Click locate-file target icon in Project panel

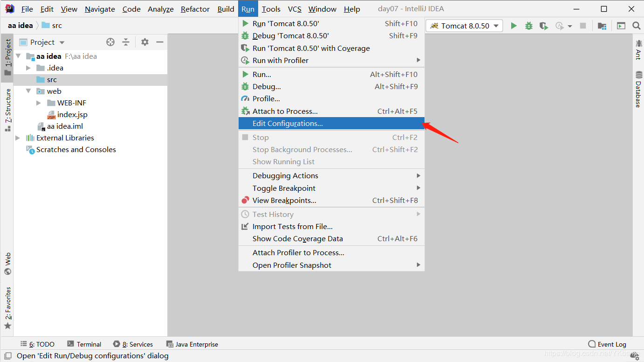[x=110, y=42]
